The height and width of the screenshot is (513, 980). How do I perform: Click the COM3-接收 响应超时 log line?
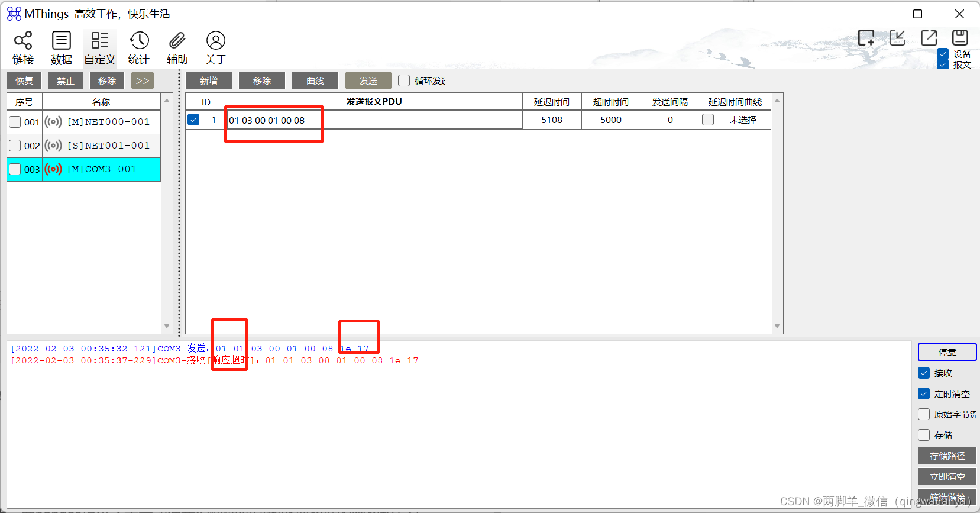click(214, 360)
